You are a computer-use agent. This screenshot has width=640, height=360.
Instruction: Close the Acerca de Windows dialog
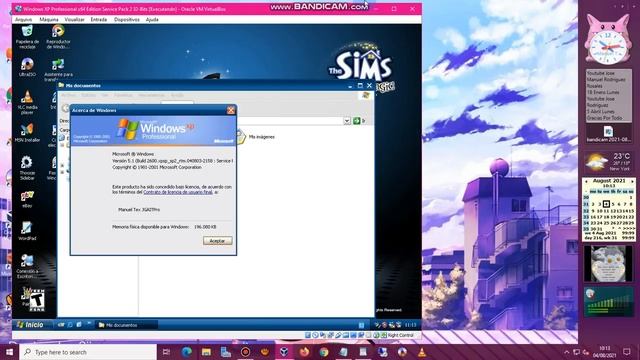tap(231, 110)
